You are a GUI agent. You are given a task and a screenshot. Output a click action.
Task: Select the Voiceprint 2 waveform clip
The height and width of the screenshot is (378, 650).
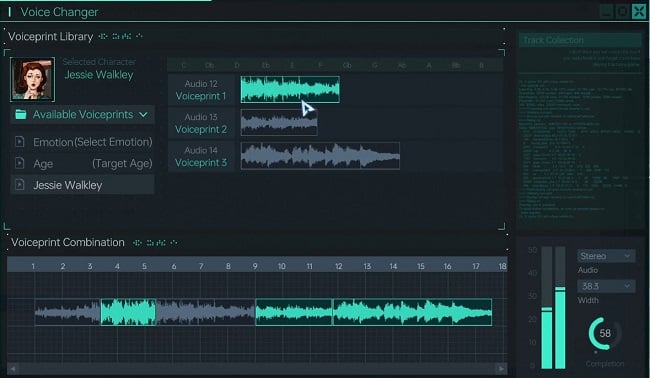click(279, 122)
